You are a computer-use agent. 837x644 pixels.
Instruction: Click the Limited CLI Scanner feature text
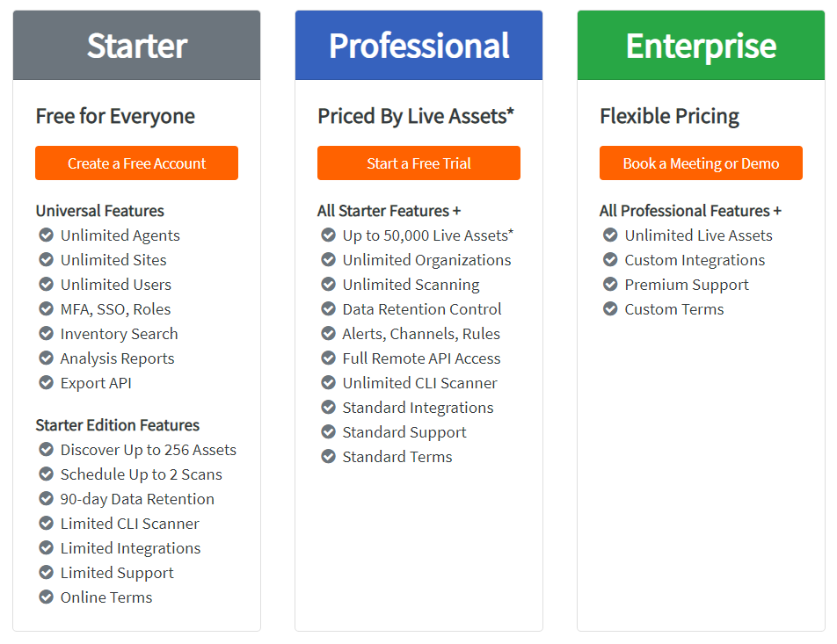130,524
